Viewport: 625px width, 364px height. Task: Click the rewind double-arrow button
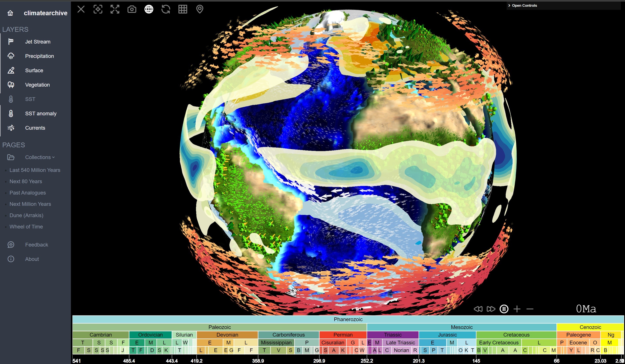(478, 309)
